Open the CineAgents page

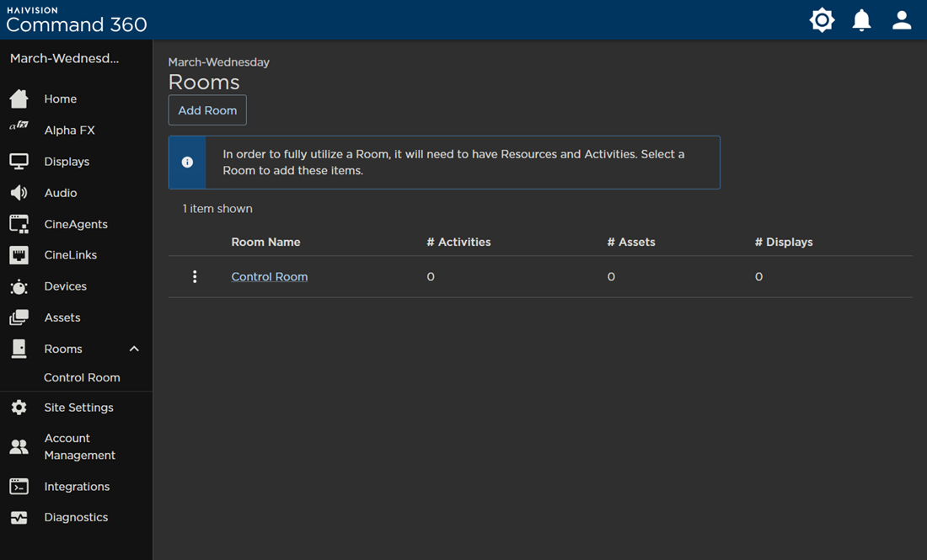(76, 224)
